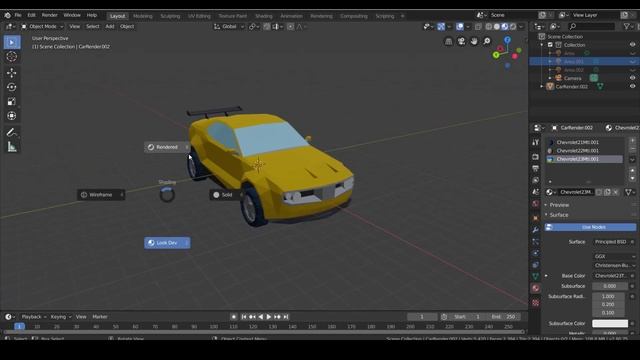
Task: Open the Output properties tab
Action: 536,168
